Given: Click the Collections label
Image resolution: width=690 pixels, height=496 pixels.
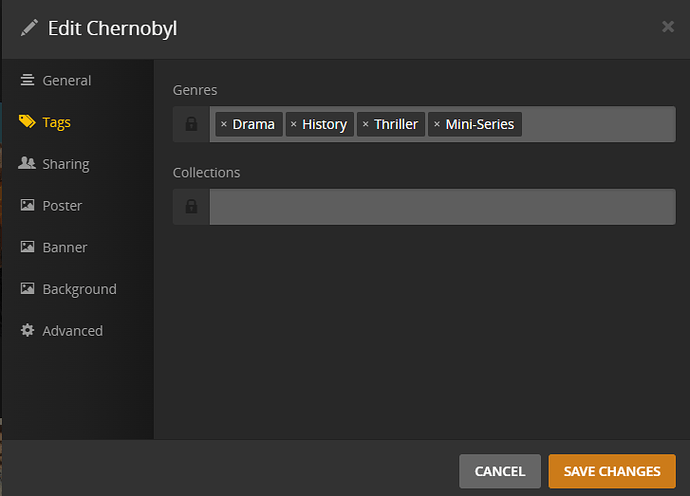Looking at the screenshot, I should click(206, 173).
